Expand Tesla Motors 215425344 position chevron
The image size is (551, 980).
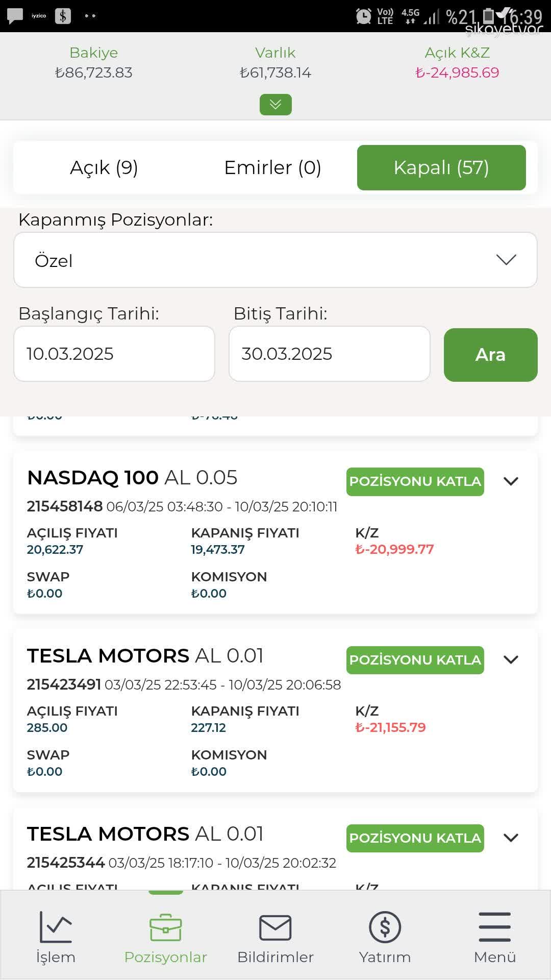coord(511,838)
